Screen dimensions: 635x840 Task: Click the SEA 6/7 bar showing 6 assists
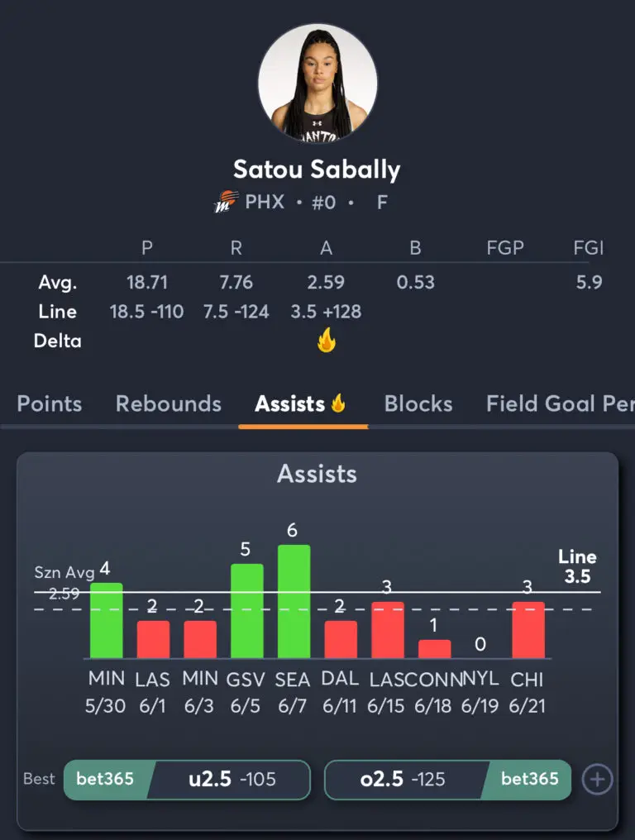tap(294, 601)
